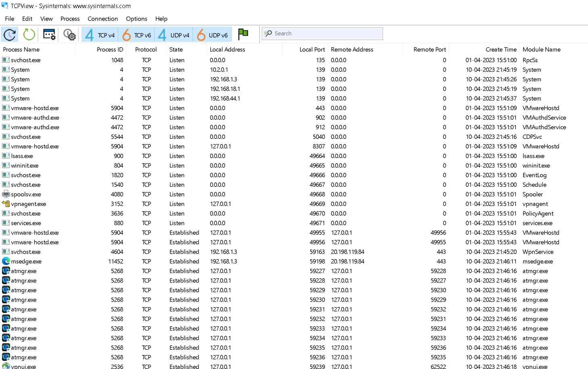Screen dimensions: 588x369
Task: Click the TCPView title bar app icon
Action: pyautogui.click(x=5, y=6)
